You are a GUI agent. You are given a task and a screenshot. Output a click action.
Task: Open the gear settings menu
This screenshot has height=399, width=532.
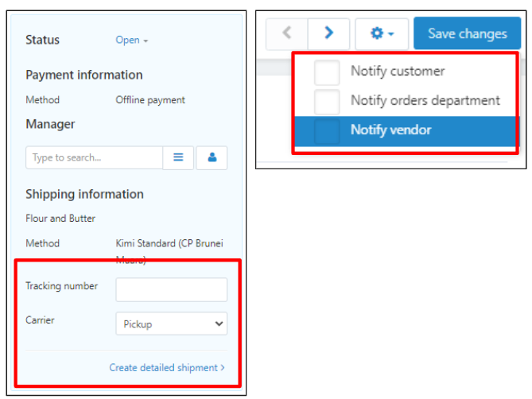(x=382, y=33)
